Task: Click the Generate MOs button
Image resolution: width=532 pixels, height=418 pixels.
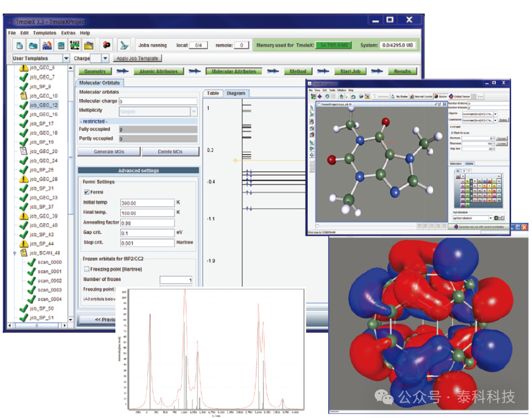Action: (109, 152)
